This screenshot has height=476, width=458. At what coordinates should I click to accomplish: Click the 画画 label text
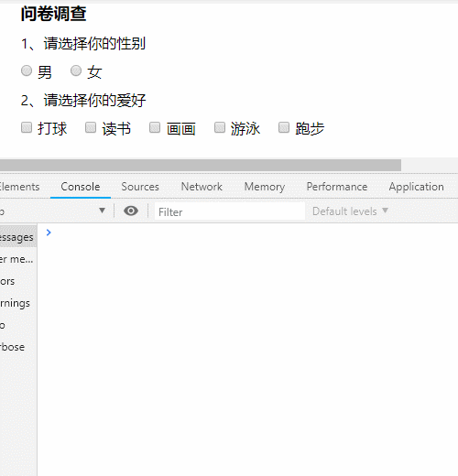pos(181,128)
